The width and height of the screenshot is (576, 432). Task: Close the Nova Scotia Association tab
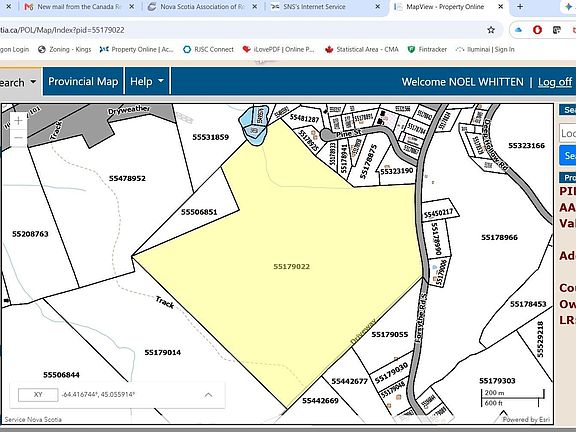pyautogui.click(x=255, y=7)
